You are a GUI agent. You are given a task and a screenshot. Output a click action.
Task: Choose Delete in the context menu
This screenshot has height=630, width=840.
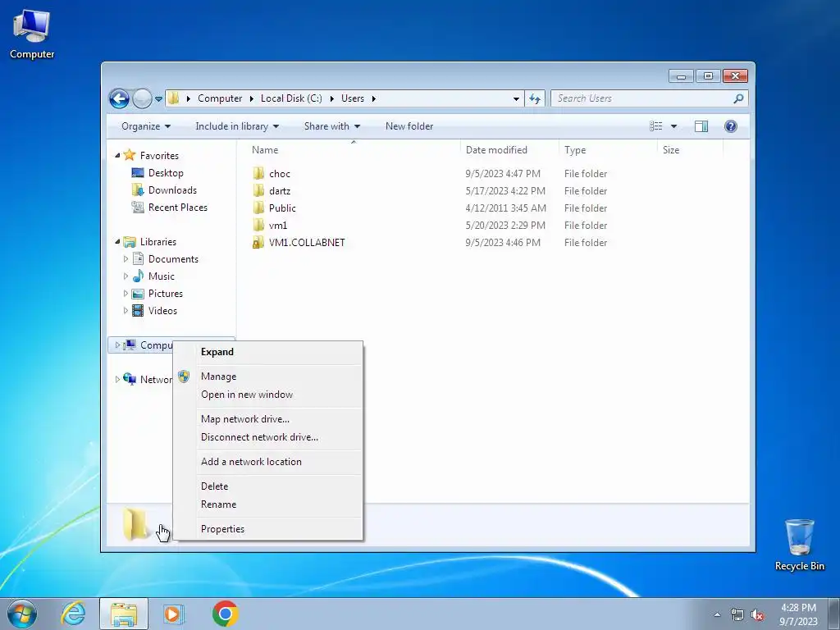(268, 486)
